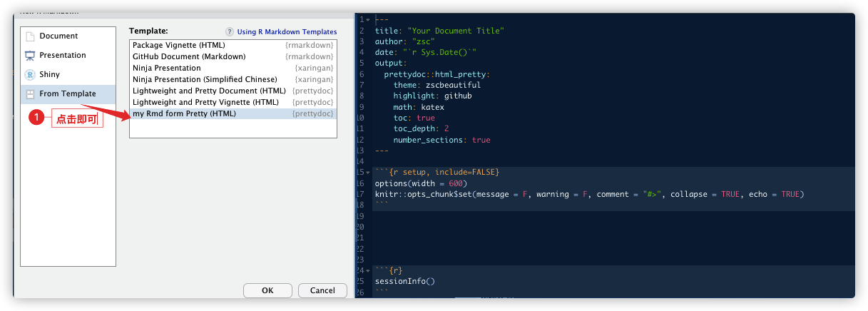Viewport: 868px width, 311px height.
Task: Choose Lightweight and Pretty Document (HTML)
Action: pos(233,91)
